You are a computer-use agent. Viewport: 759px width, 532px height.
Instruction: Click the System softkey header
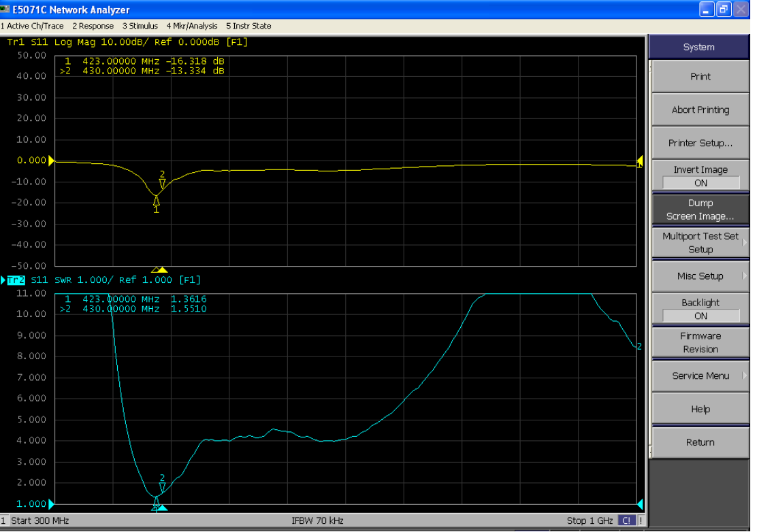(x=699, y=48)
